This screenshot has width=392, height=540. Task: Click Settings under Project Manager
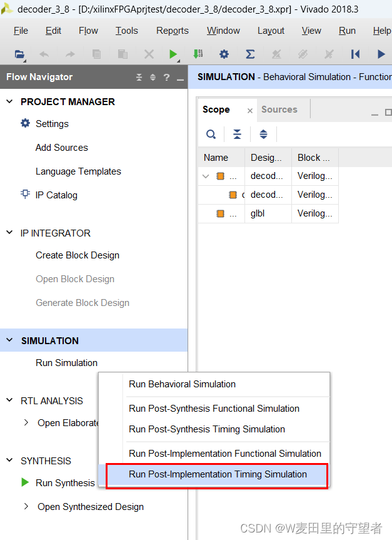coord(52,124)
